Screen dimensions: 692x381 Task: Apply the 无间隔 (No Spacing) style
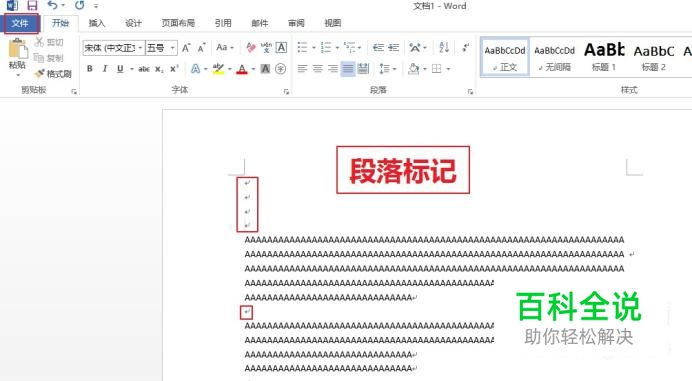(555, 57)
